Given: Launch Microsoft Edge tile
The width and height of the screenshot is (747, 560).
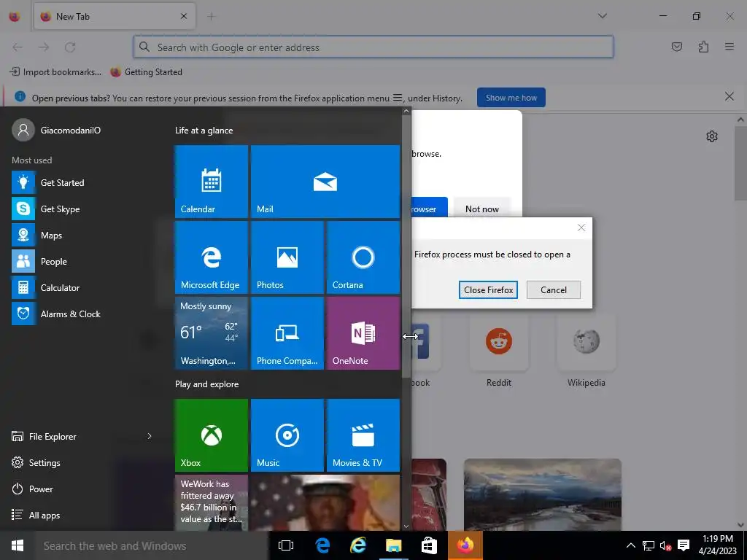Looking at the screenshot, I should tap(211, 257).
